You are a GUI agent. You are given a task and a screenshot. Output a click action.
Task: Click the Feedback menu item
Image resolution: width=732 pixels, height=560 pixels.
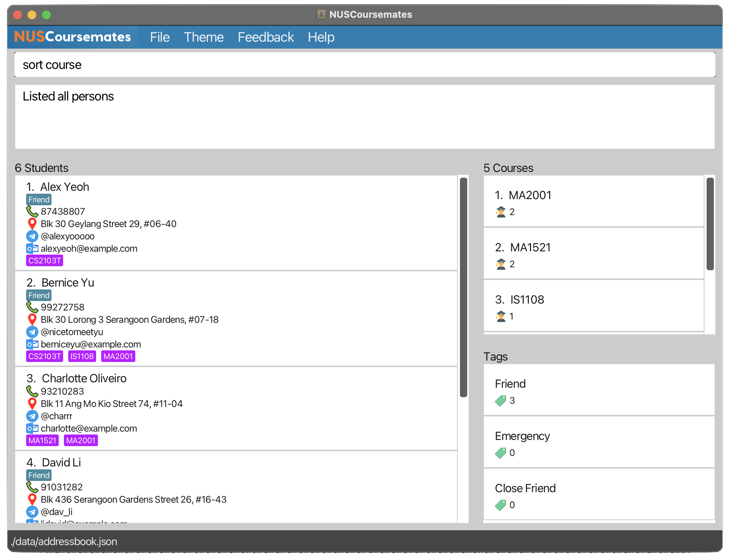click(266, 37)
